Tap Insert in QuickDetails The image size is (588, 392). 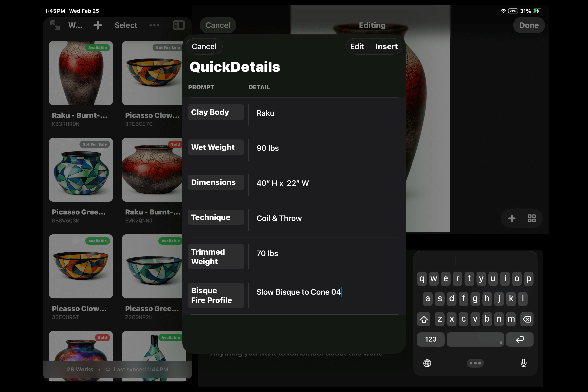386,46
